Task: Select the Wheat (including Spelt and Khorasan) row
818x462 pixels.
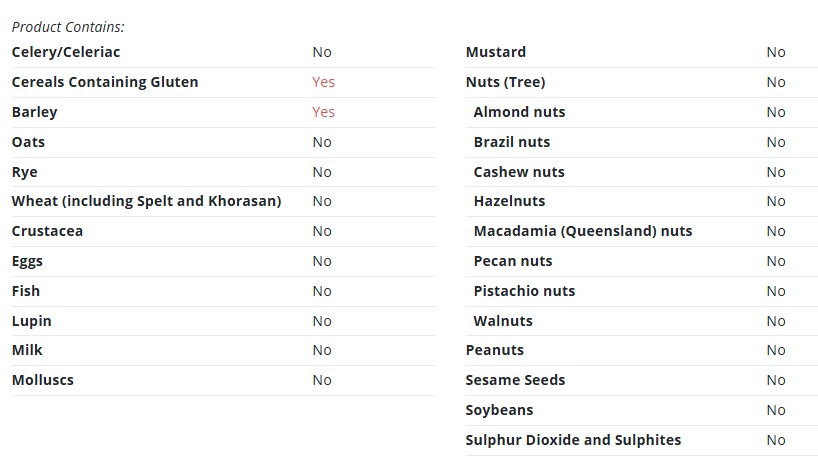Action: (x=224, y=201)
